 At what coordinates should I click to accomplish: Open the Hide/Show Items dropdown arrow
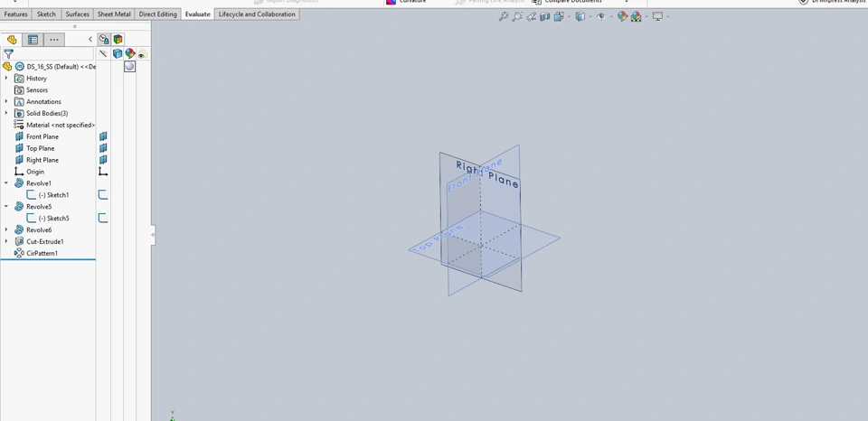[612, 17]
